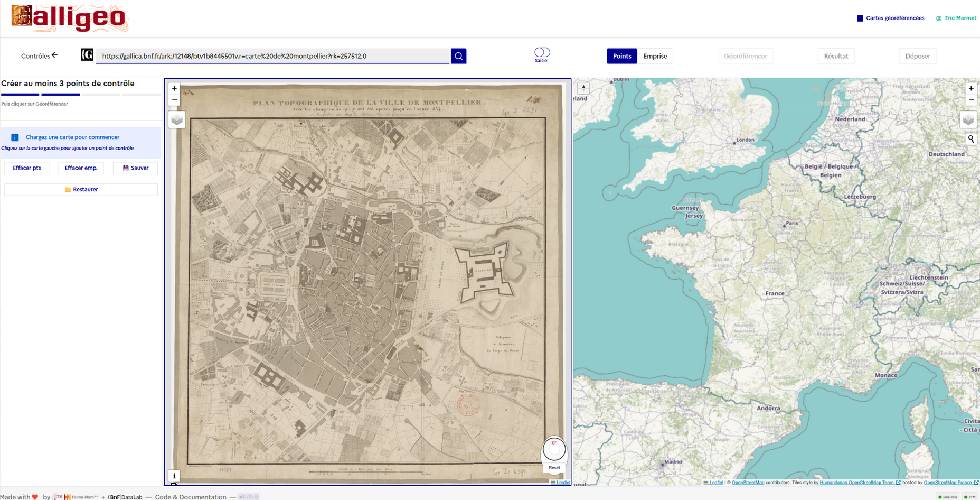Screen dimensions: 980x500
Task: Open layers control on OpenStreetMap panel
Action: (968, 120)
